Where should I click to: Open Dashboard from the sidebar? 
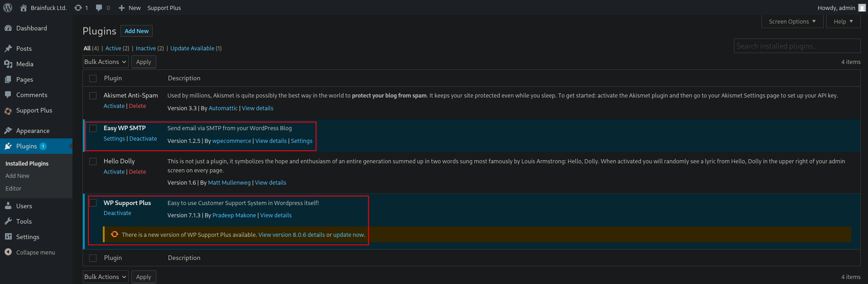click(x=31, y=28)
